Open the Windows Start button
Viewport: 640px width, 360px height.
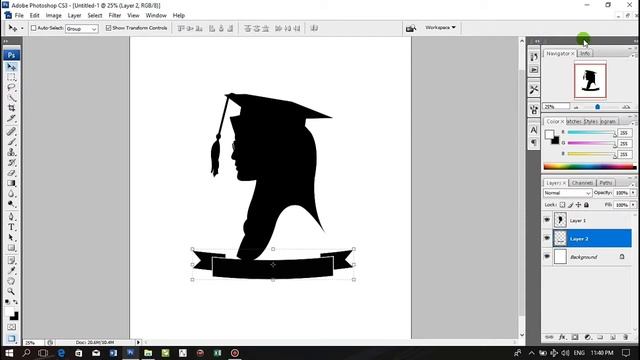coord(9,353)
